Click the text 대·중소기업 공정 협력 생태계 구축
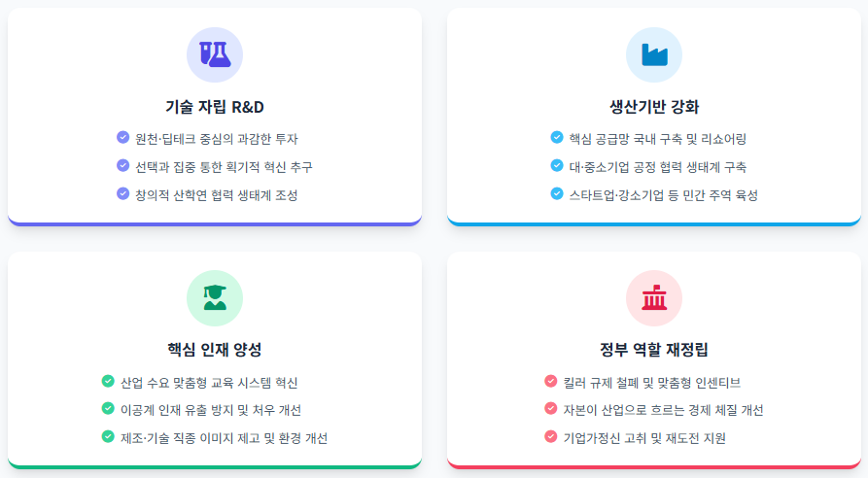 [658, 167]
